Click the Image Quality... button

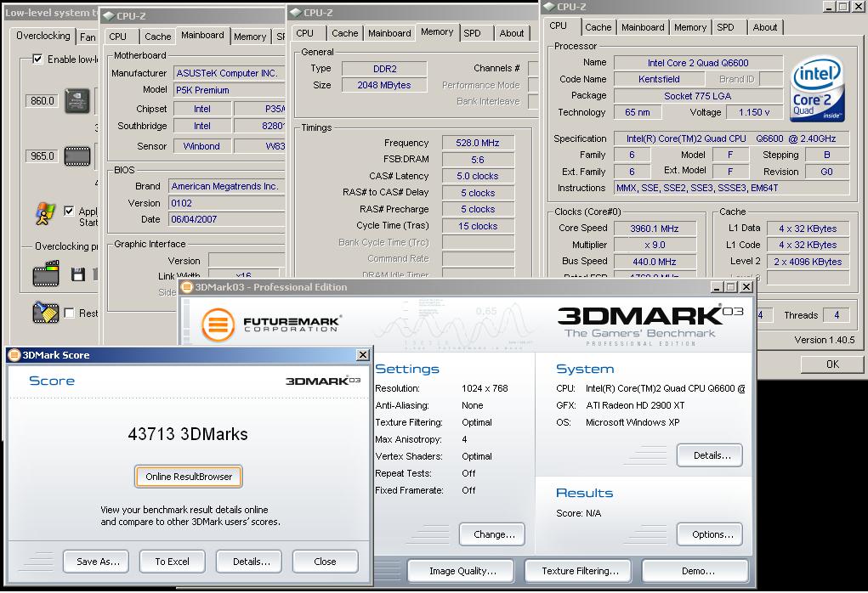462,571
